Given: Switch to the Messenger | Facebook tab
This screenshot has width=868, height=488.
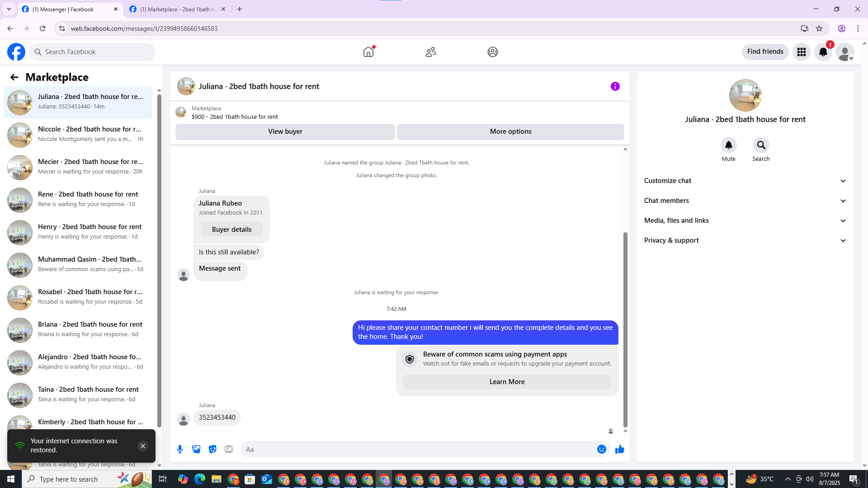Looking at the screenshot, I should coord(70,9).
